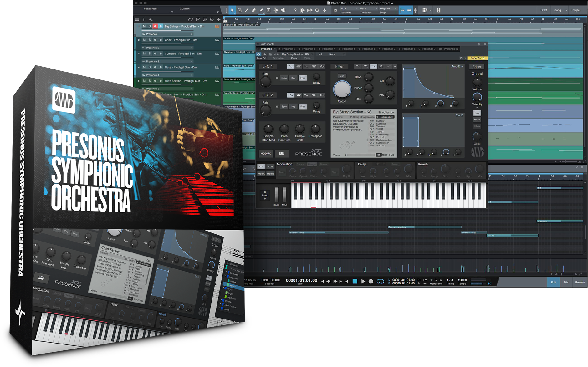Open the Quantize 1/16 dropdown
588x367 pixels.
coord(349,8)
